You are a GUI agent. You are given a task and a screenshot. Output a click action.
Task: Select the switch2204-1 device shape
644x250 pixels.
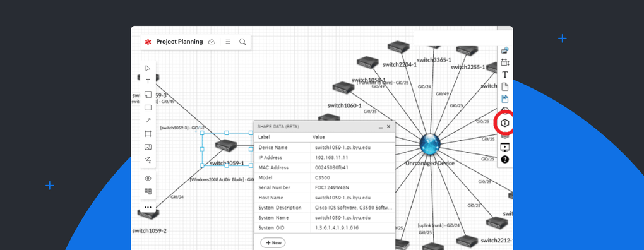(x=398, y=47)
